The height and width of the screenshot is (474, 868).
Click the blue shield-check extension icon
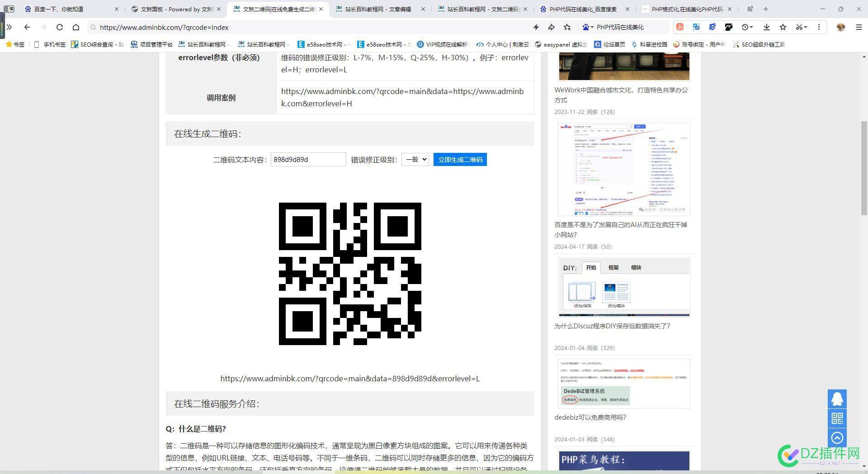712,27
